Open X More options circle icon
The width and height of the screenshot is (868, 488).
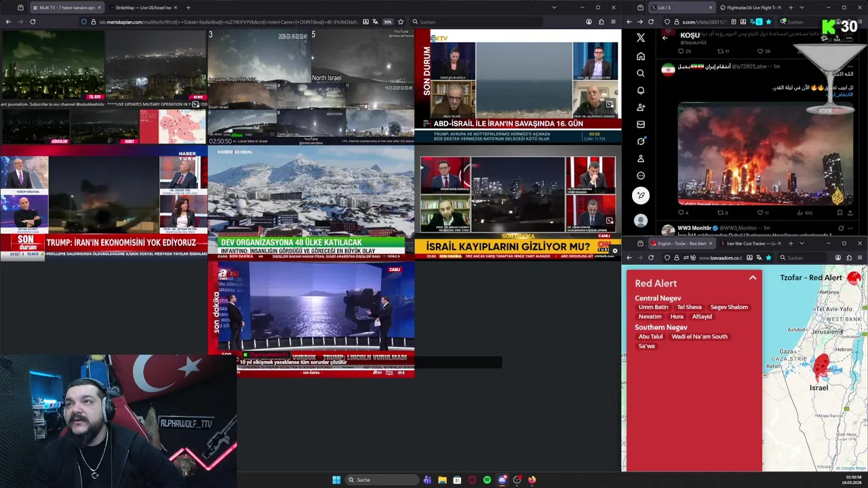coord(640,176)
